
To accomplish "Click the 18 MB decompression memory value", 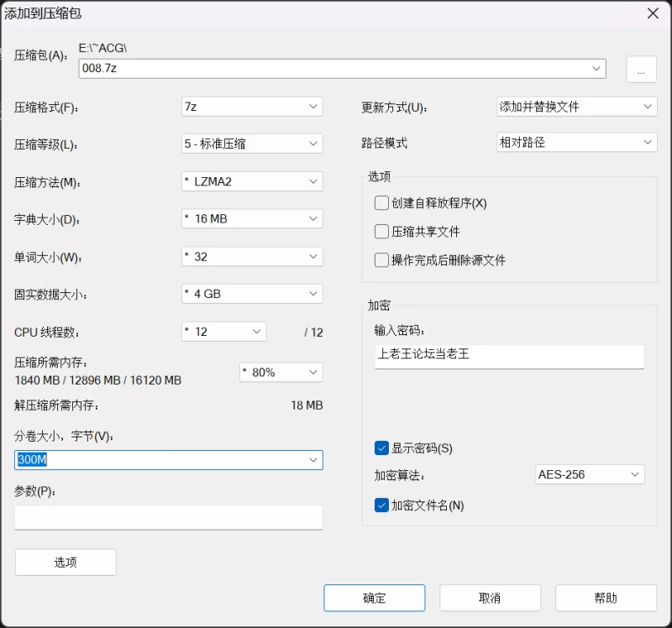I will tap(307, 406).
